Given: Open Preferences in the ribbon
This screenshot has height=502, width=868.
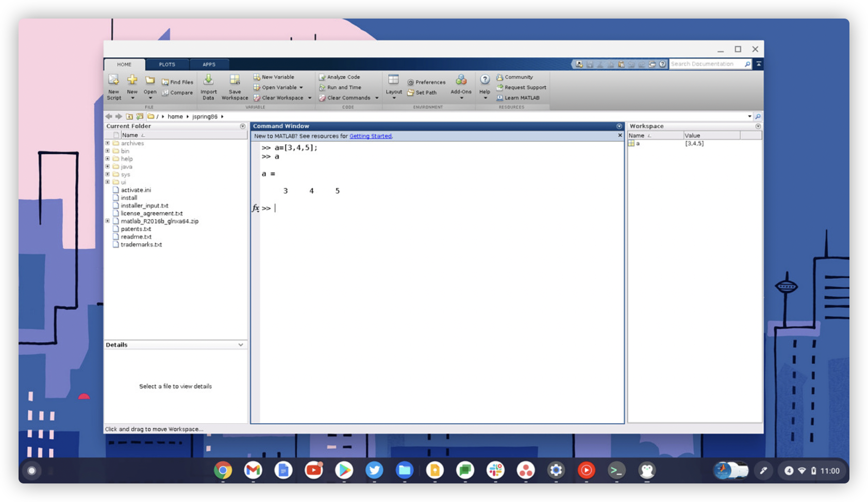Looking at the screenshot, I should (426, 82).
